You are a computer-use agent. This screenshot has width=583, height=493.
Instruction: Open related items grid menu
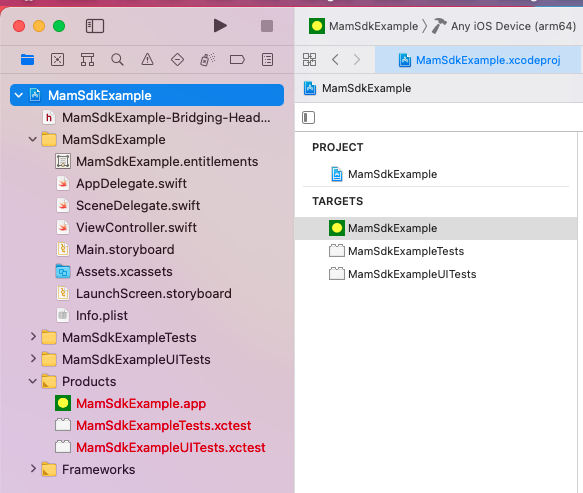309,59
